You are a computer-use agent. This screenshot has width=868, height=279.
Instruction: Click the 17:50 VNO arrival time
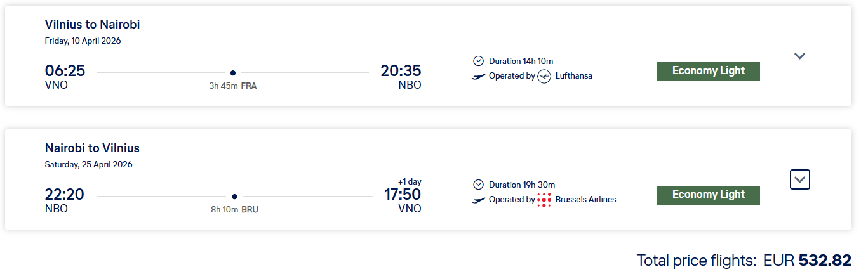[x=403, y=195]
